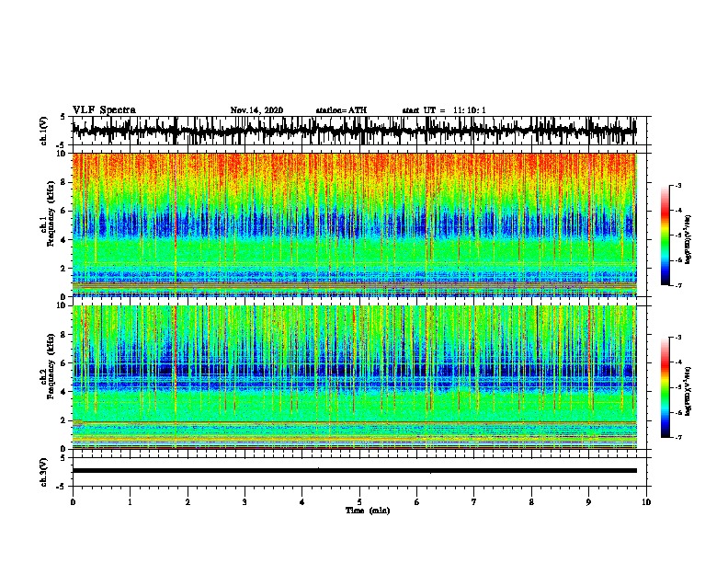This screenshot has height=563, width=728.
Task: Click the 'ch.3(V)' axis label
Action: click(x=44, y=472)
